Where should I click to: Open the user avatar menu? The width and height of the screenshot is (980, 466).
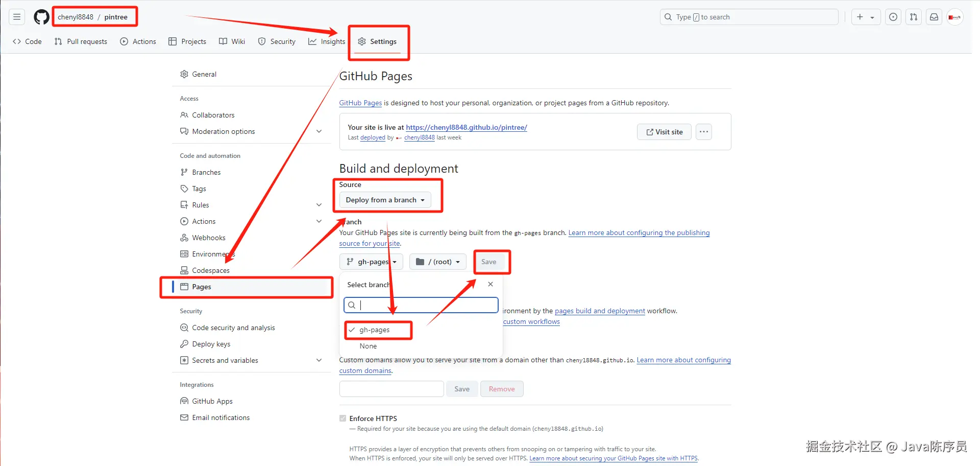[954, 17]
